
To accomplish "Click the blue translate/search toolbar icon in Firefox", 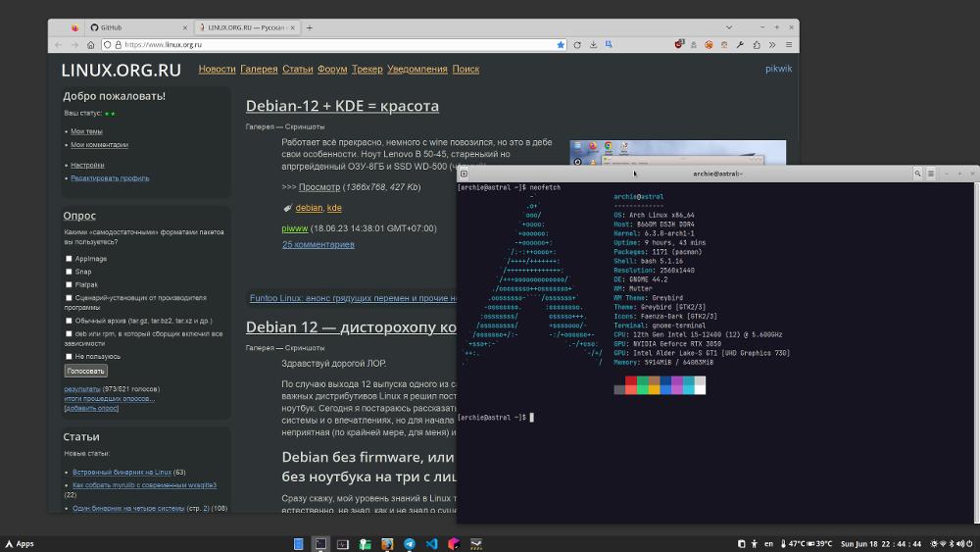I will [x=609, y=45].
